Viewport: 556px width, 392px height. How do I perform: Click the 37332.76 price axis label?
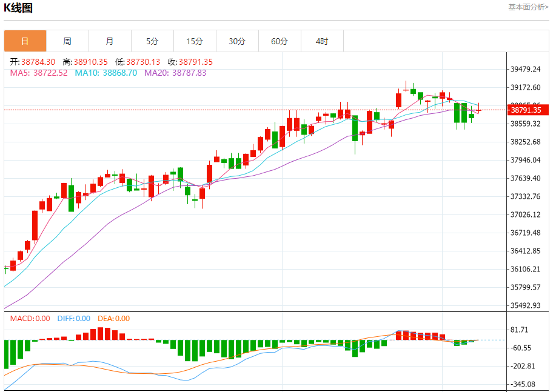(x=526, y=196)
